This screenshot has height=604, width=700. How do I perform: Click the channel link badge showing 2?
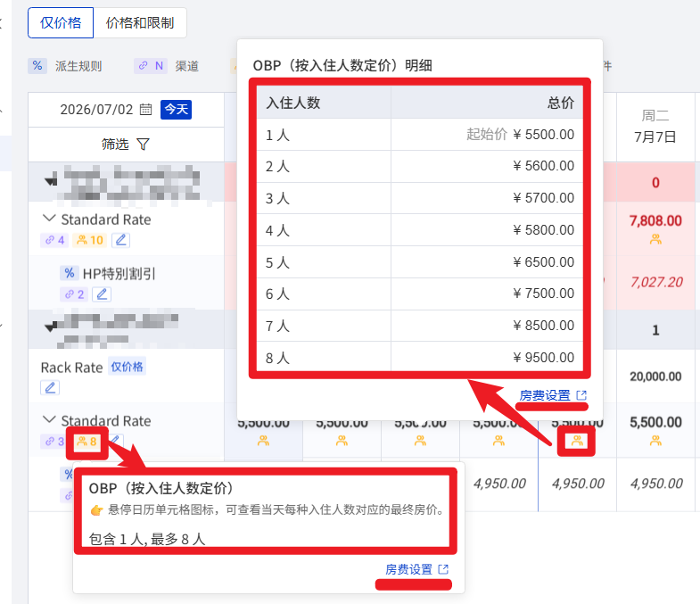pyautogui.click(x=74, y=294)
